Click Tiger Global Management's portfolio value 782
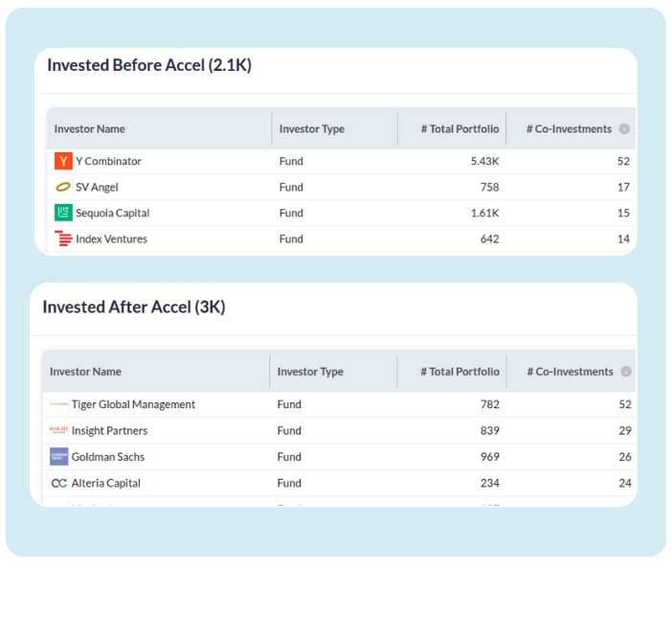The height and width of the screenshot is (637, 672). point(490,404)
